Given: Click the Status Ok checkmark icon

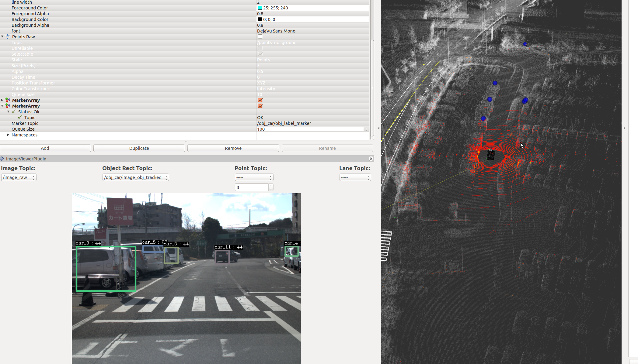Looking at the screenshot, I should coord(14,112).
